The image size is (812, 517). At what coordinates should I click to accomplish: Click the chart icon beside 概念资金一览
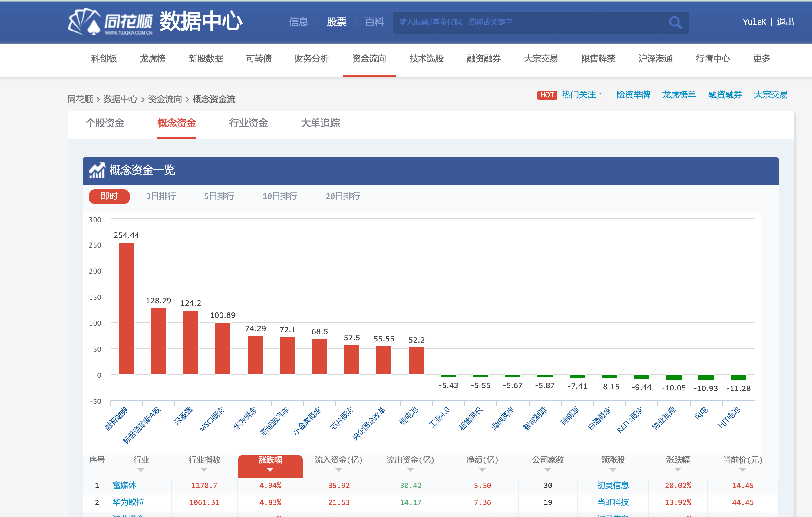97,170
